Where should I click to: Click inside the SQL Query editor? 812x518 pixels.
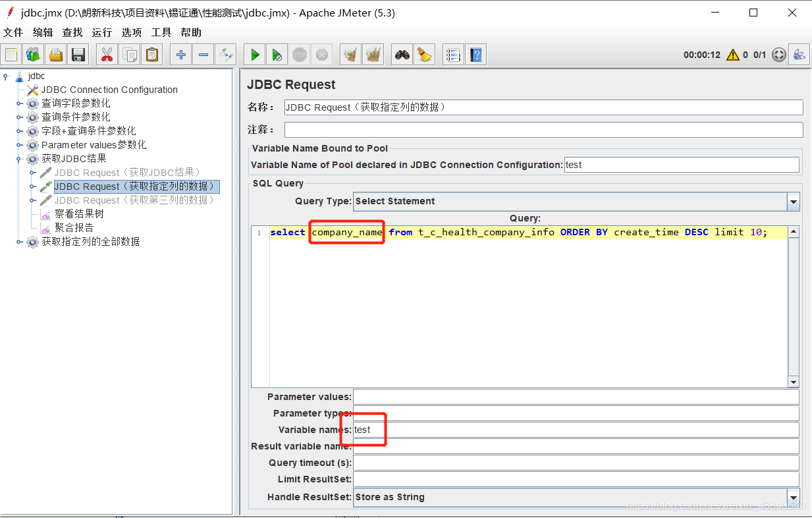pos(529,306)
